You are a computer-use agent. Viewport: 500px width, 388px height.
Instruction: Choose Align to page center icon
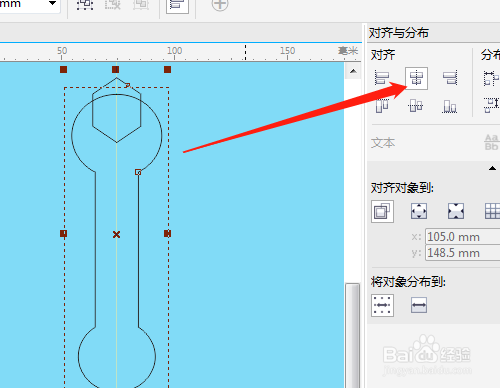click(456, 211)
